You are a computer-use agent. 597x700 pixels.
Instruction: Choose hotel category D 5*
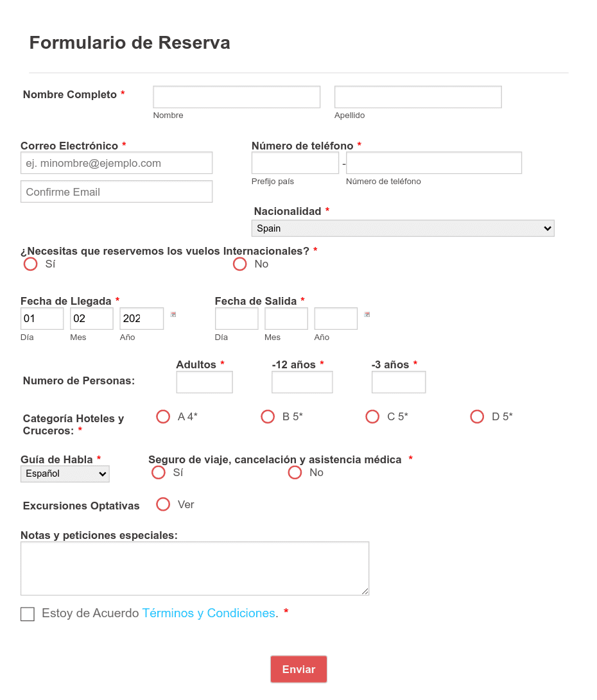point(477,416)
